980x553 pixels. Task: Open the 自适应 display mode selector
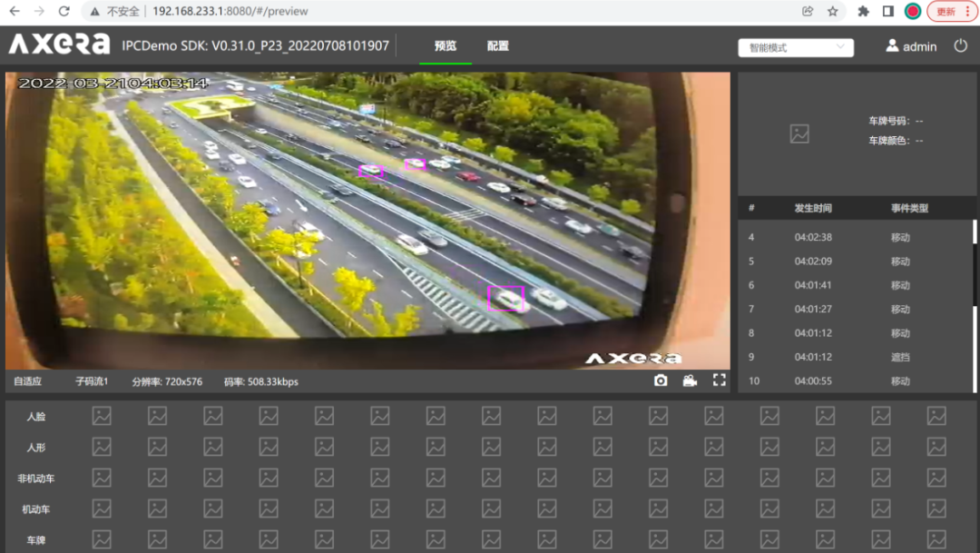[x=27, y=381]
